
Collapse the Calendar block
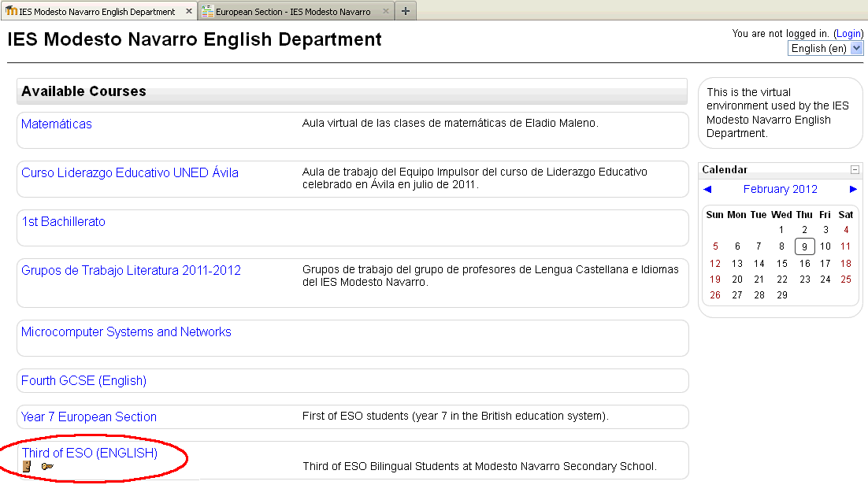pyautogui.click(x=855, y=169)
